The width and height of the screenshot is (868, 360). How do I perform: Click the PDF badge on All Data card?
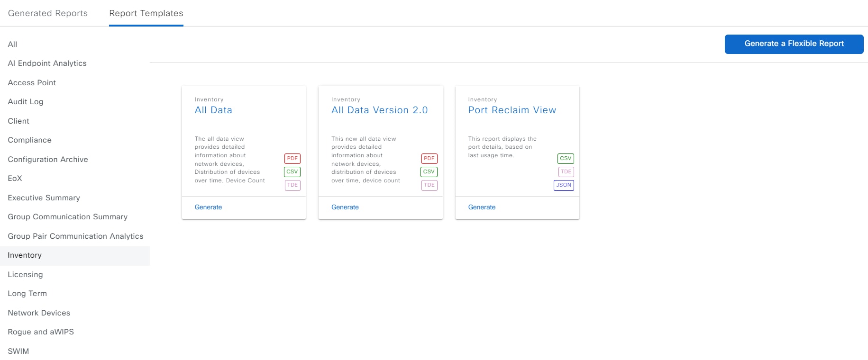click(x=292, y=159)
